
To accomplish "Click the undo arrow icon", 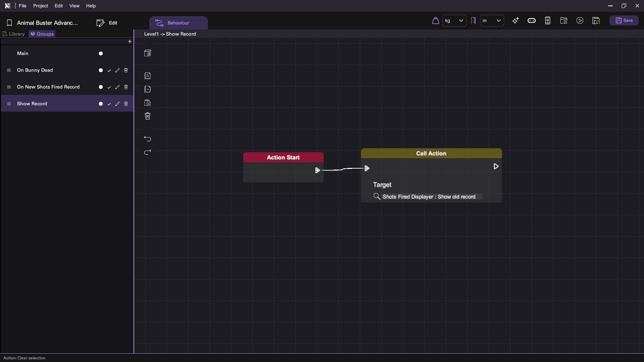I will click(148, 139).
